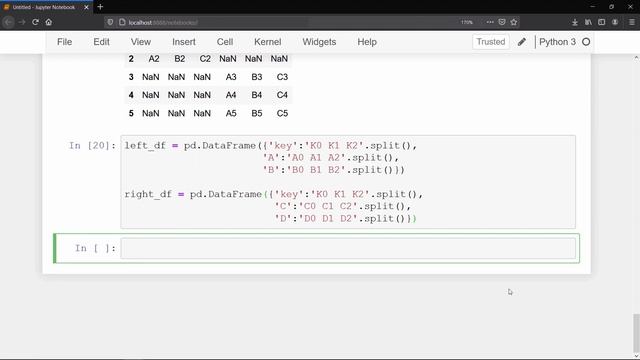Click the In [20] prompt label
Image resolution: width=640 pixels, height=360 pixels.
[92, 146]
